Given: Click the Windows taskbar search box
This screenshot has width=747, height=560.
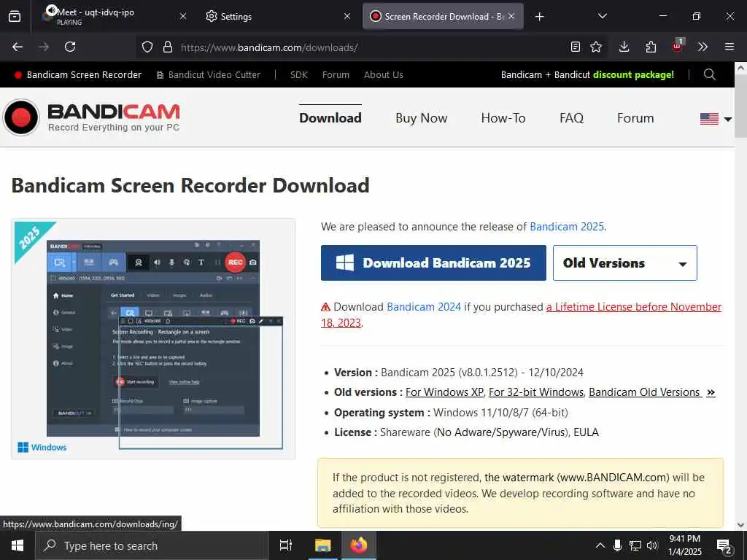Looking at the screenshot, I should pyautogui.click(x=152, y=545).
